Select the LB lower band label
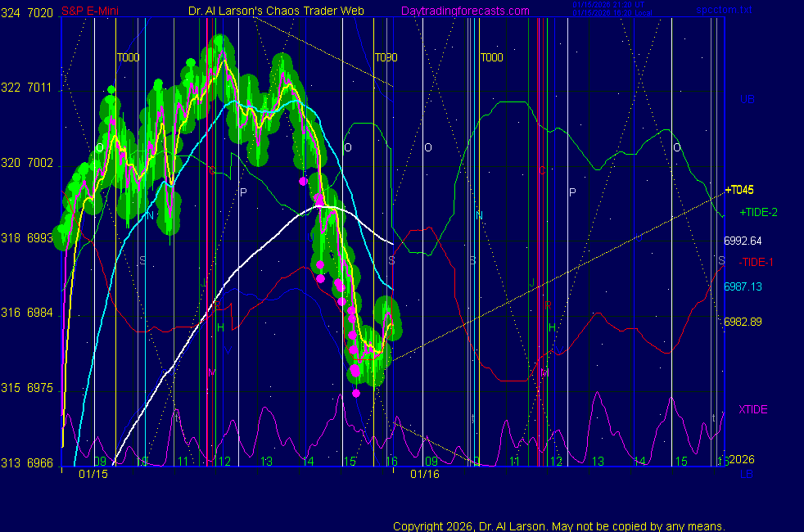Image resolution: width=804 pixels, height=532 pixels. pos(746,474)
